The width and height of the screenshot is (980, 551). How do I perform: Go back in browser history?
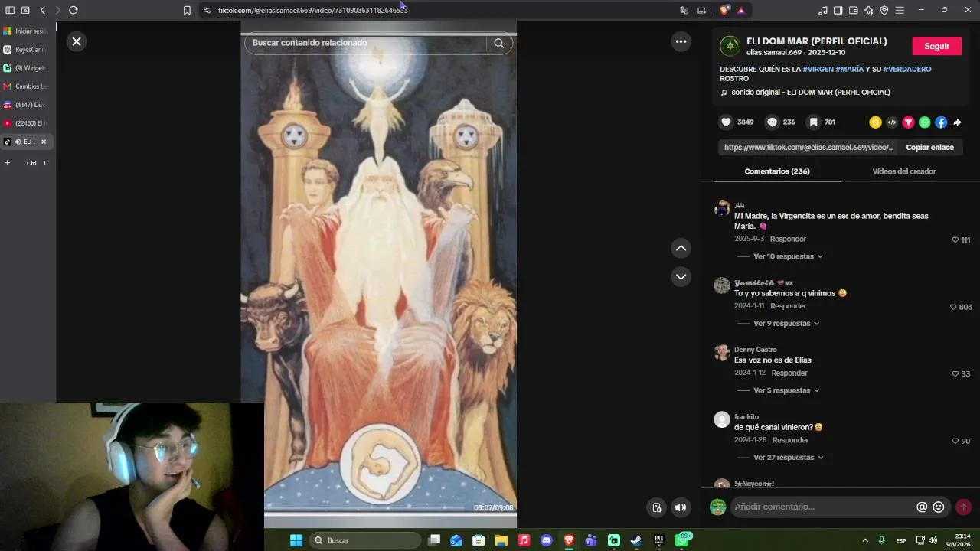pyautogui.click(x=43, y=10)
